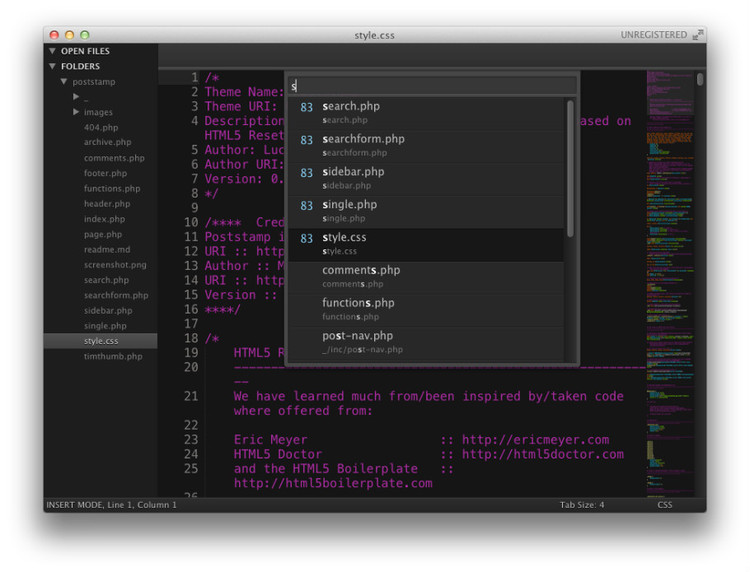The width and height of the screenshot is (750, 572).
Task: Click the Goto Anything search field
Action: 432,86
